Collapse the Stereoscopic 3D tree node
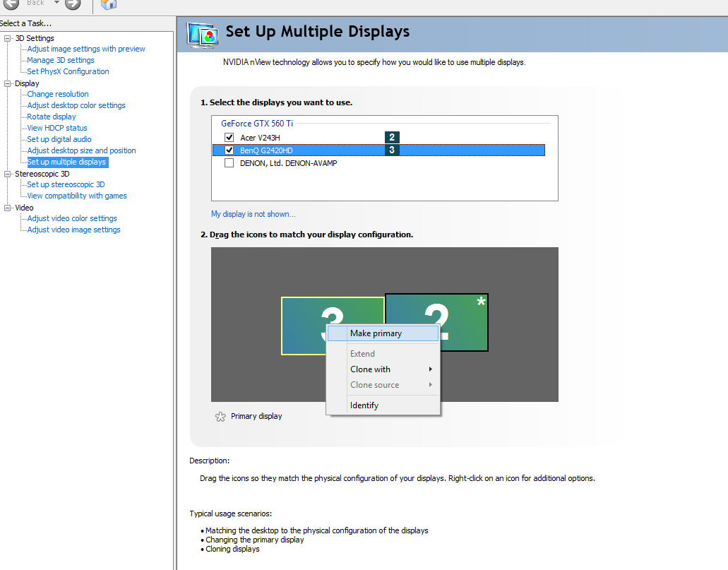Viewport: 728px width, 570px height. (8, 174)
